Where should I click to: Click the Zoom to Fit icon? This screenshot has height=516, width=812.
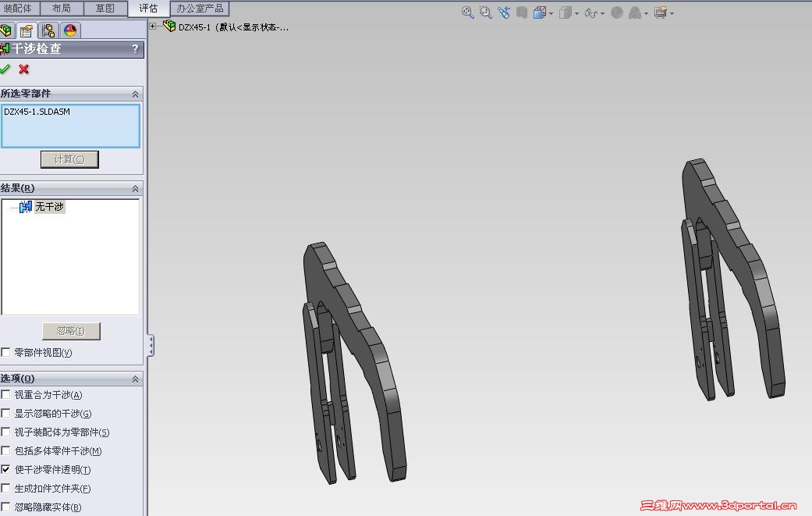pyautogui.click(x=468, y=13)
